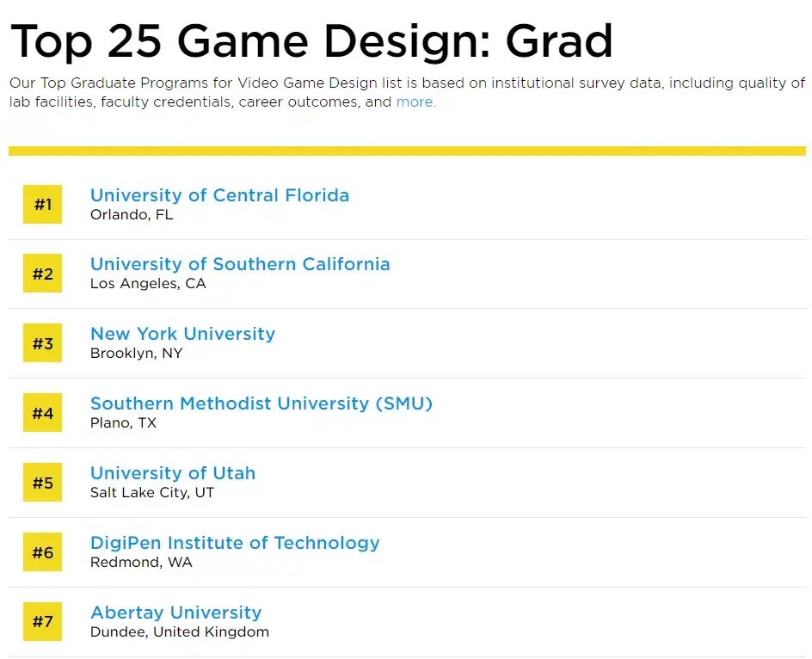Open Southern Methodist University (SMU) link
The image size is (812, 659).
coord(261,403)
